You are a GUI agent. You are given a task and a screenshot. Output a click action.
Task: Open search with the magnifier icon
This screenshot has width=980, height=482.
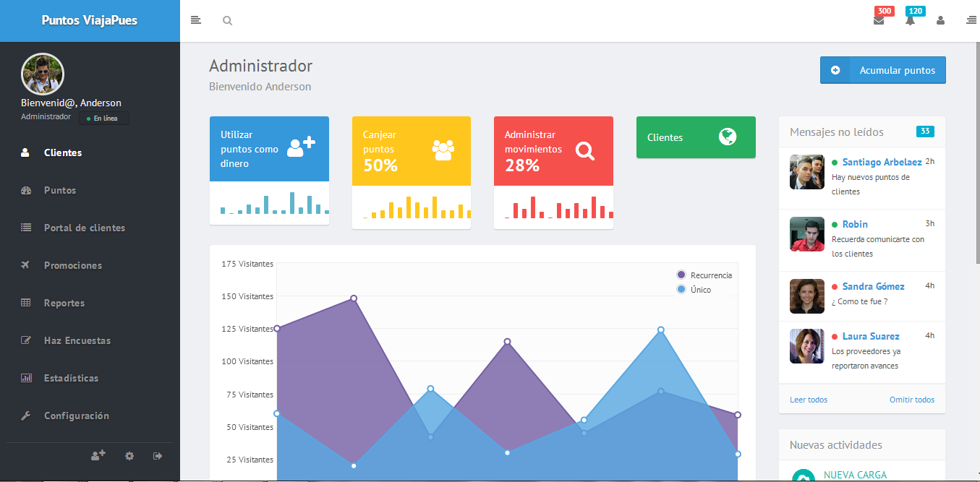pos(227,21)
